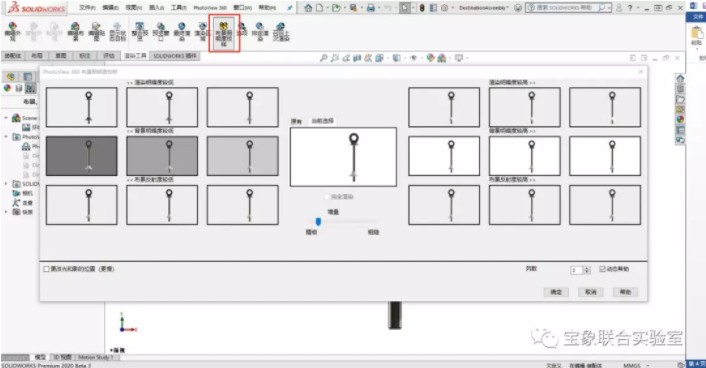
Task: Select the darkest gray background thumbnail
Action: pyautogui.click(x=81, y=156)
